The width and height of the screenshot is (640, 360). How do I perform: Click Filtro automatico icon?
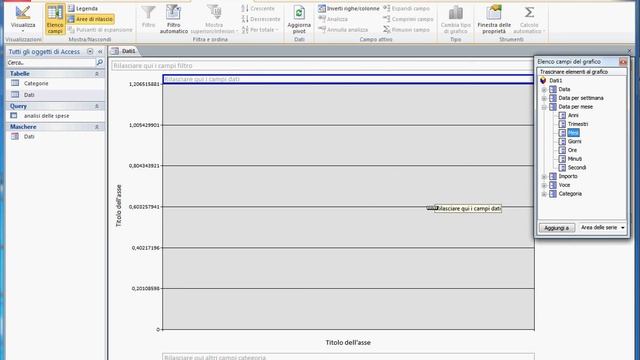point(173,19)
